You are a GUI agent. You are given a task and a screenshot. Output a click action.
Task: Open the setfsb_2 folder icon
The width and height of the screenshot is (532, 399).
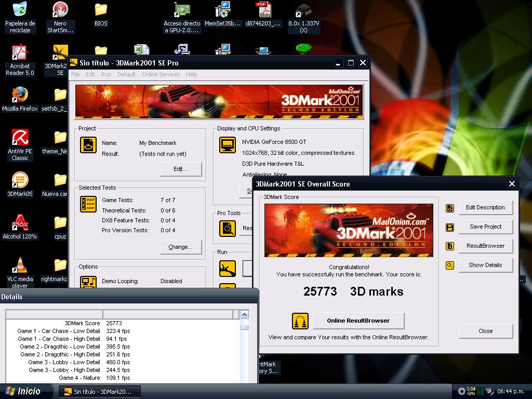(x=60, y=95)
